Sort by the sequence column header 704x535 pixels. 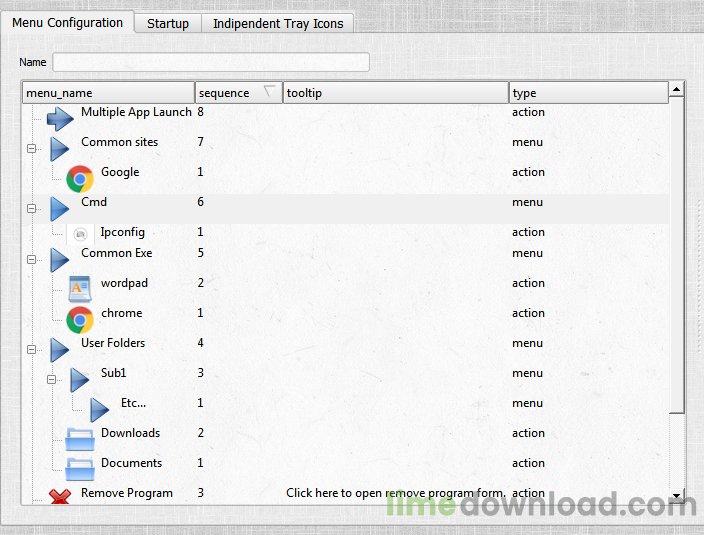pyautogui.click(x=238, y=93)
